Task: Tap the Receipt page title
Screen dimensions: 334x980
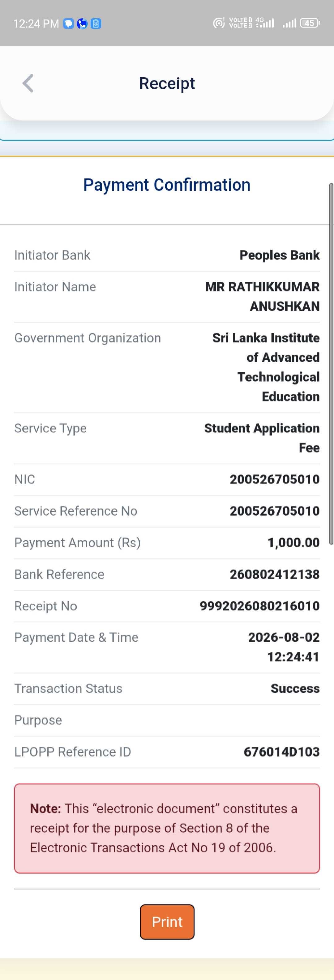Action: (x=167, y=83)
